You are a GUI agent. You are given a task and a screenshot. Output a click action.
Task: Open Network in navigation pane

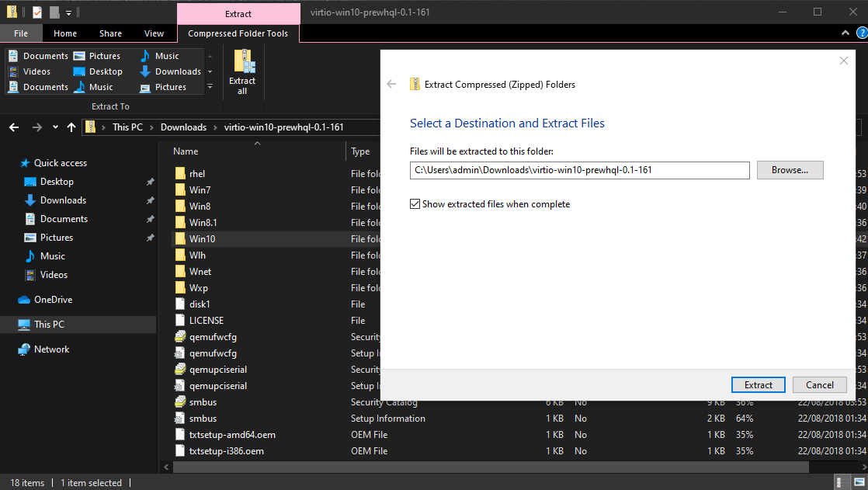43,349
